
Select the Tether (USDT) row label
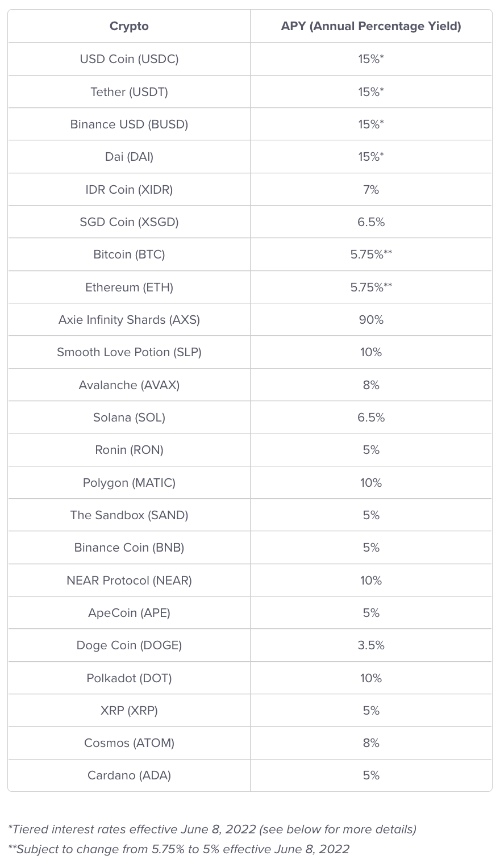129,91
